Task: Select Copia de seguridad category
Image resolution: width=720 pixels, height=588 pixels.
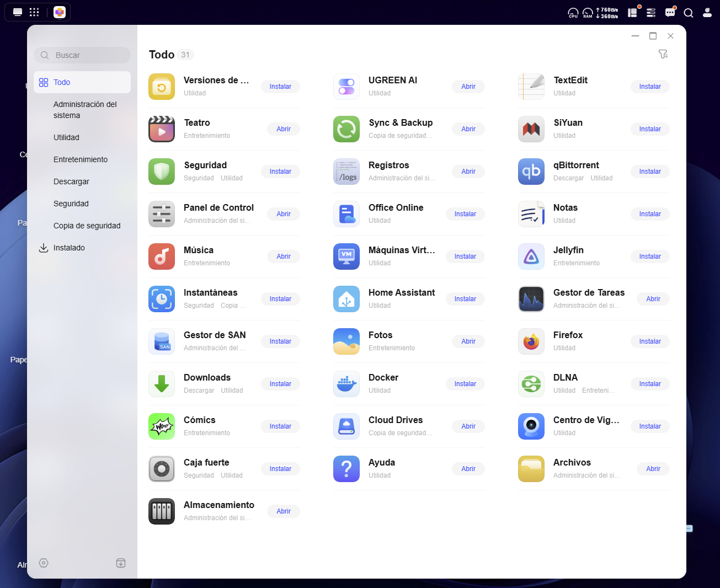Action: click(x=82, y=226)
